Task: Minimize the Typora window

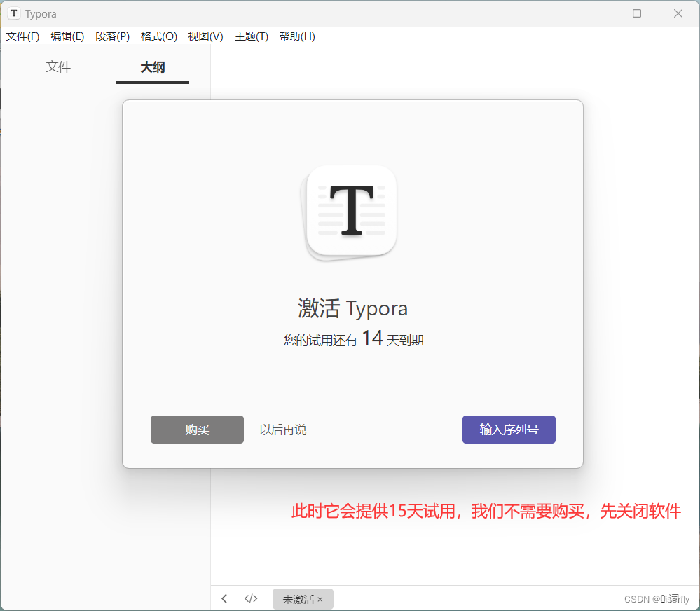Action: click(596, 13)
